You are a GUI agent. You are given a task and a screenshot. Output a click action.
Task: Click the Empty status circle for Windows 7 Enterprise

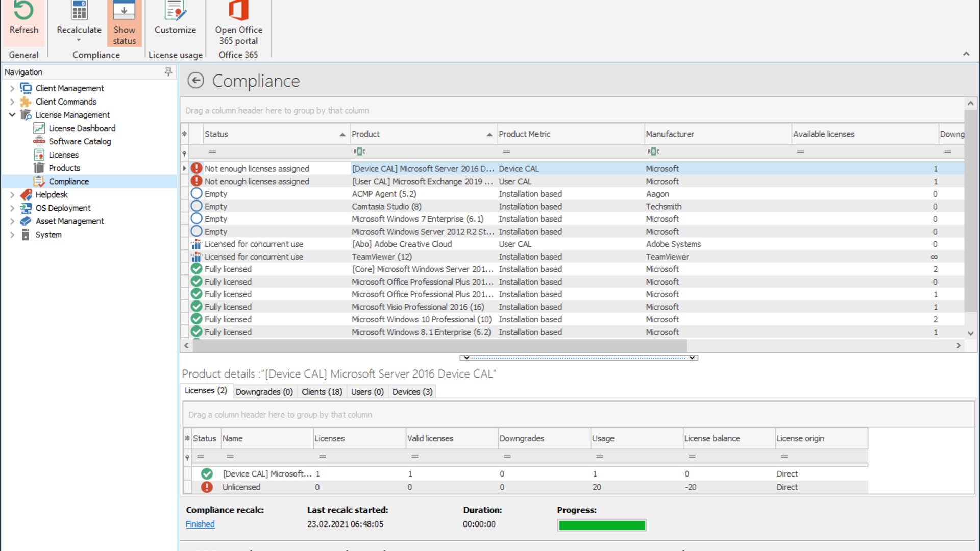coord(197,219)
